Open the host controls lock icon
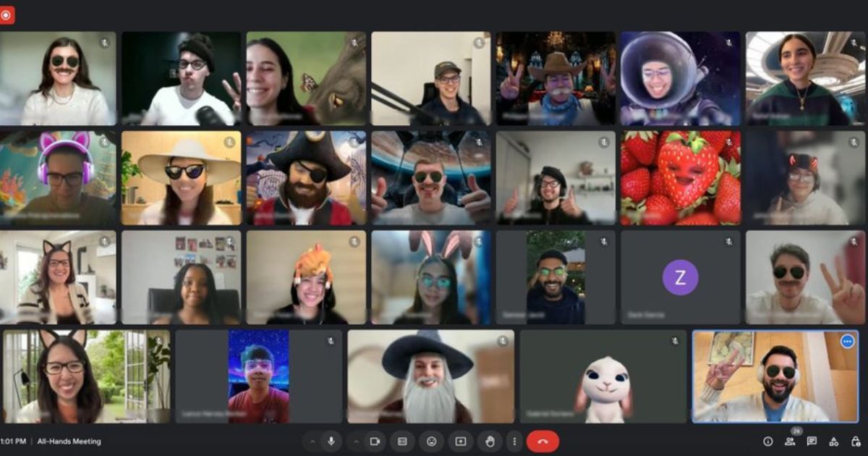Screen dimensions: 868x456 855,442
